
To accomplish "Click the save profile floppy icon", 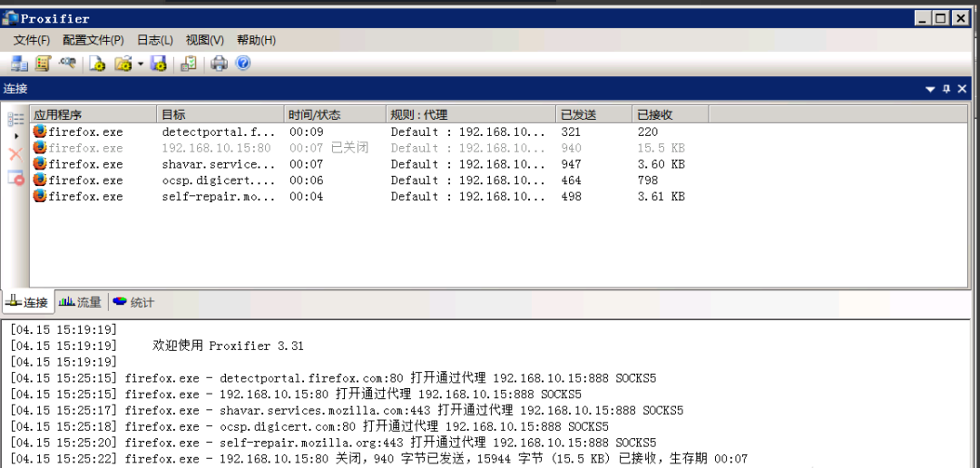I will point(159,63).
